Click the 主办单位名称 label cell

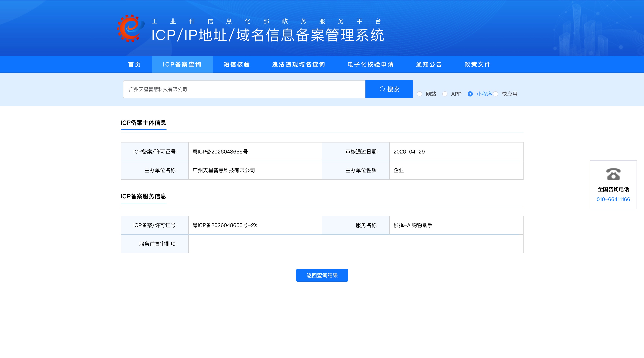coord(155,170)
